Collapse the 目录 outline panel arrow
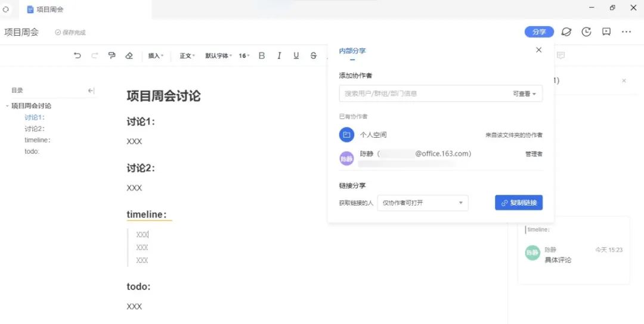The image size is (644, 324). tap(91, 91)
